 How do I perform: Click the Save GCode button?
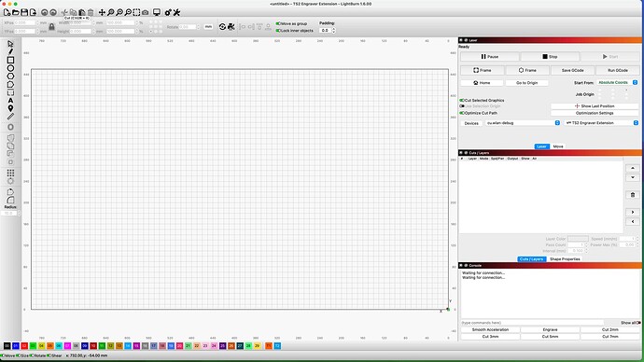(x=572, y=70)
